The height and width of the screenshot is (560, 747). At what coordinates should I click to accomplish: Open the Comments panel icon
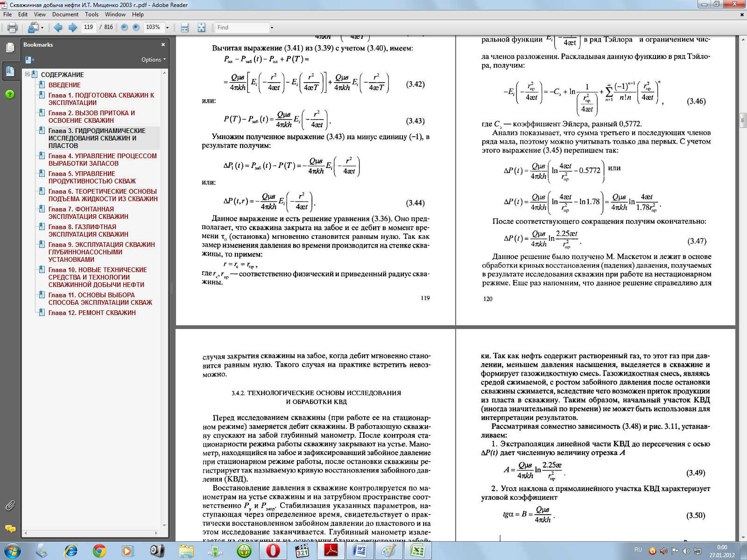[10, 529]
